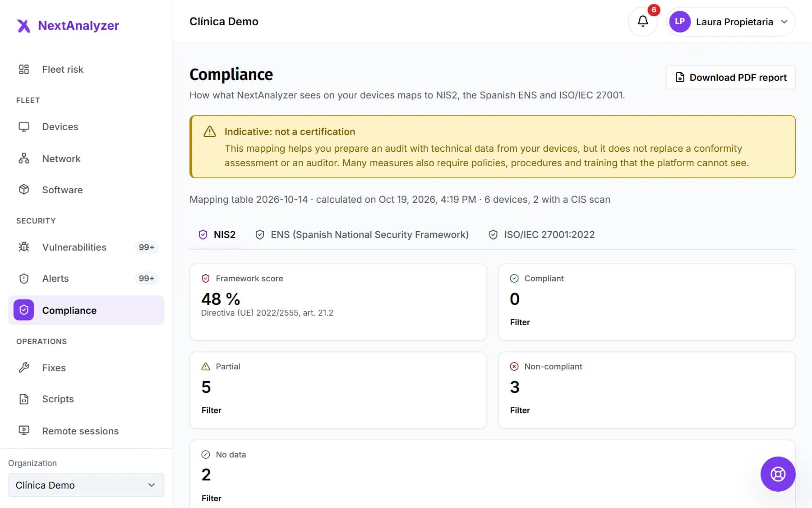Click the Mapping table 2026-10-14 info line
This screenshot has width=812, height=508.
(400, 200)
